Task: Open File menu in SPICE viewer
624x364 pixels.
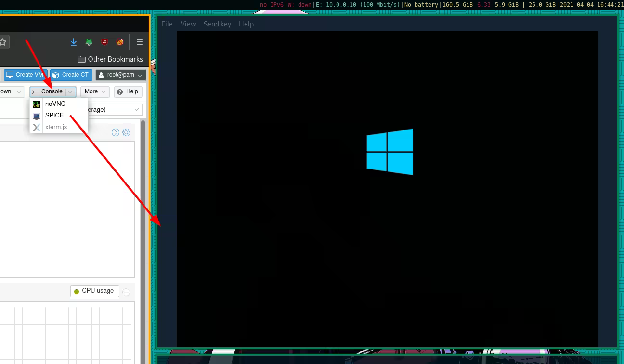Action: coord(167,24)
